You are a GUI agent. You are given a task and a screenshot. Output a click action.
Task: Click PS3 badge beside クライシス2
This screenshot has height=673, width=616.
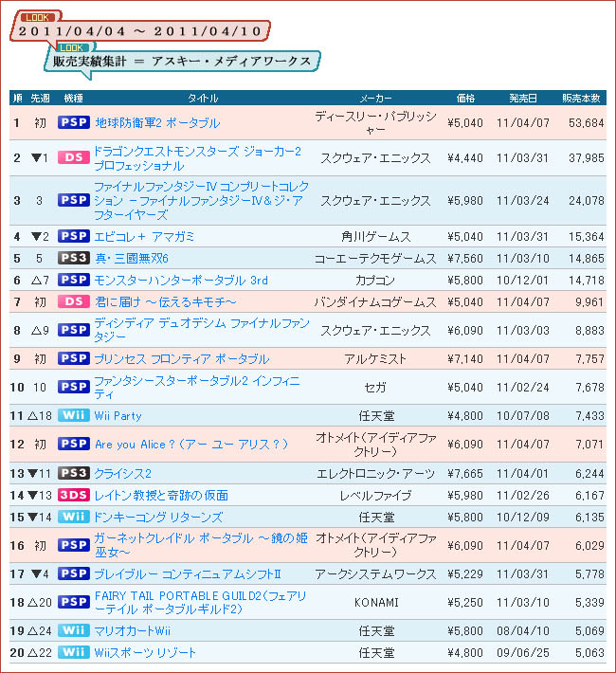(x=74, y=473)
